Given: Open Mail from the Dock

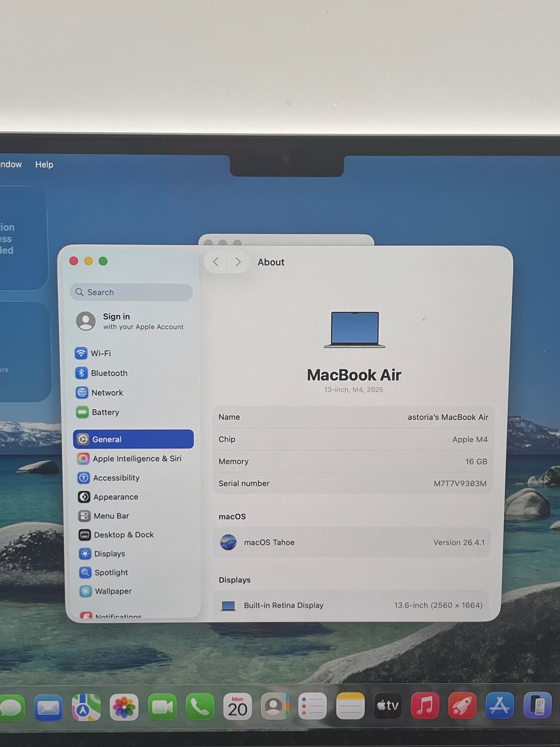Looking at the screenshot, I should pos(48,707).
